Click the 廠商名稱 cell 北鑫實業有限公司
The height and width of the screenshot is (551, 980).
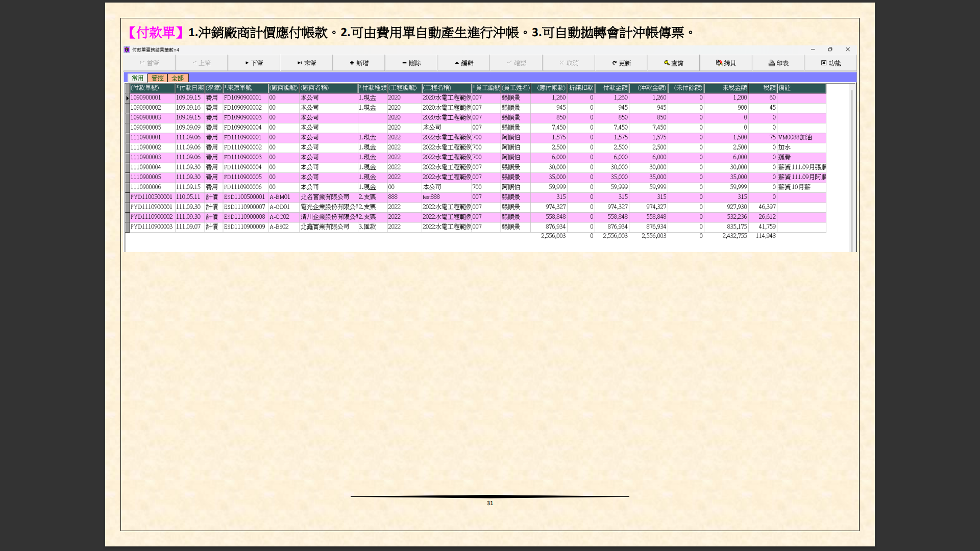click(325, 227)
